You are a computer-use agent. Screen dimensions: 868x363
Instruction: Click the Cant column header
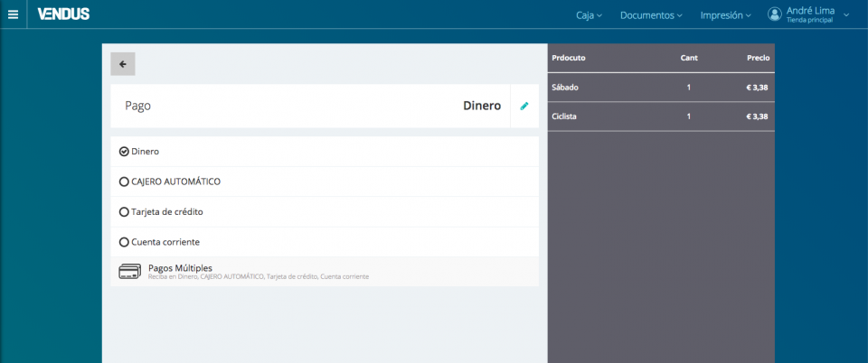click(688, 58)
